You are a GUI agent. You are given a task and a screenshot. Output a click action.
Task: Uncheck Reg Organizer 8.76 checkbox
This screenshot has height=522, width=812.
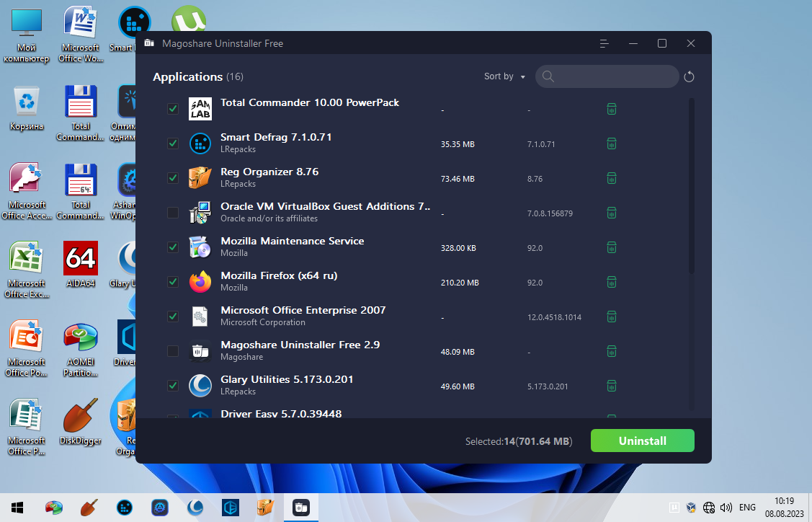pos(173,178)
